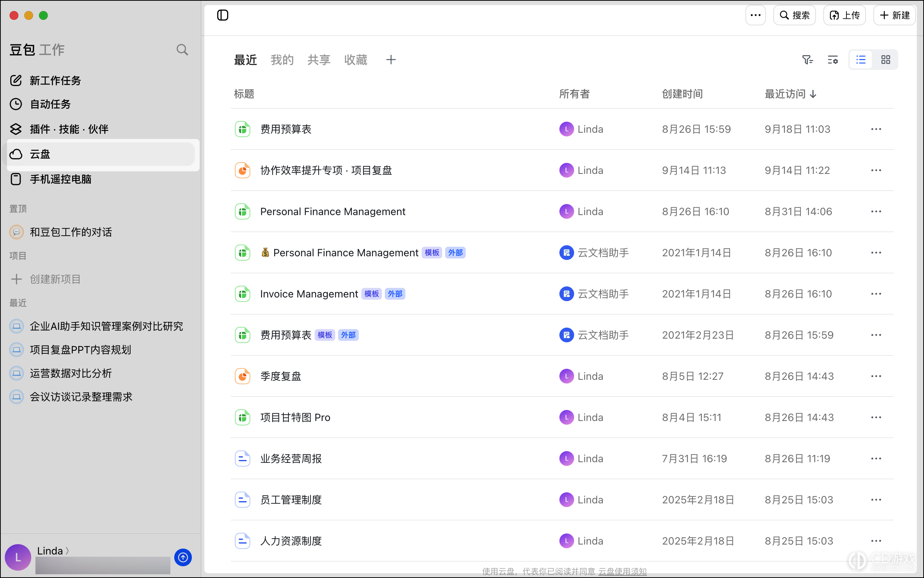Click the 项目甘特图 Pro spreadsheet icon
The image size is (924, 578).
pos(242,417)
